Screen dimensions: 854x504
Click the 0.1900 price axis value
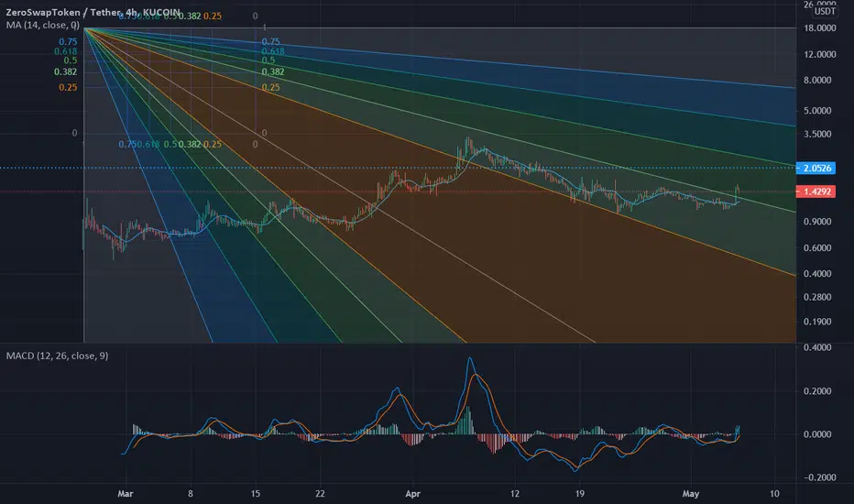817,322
